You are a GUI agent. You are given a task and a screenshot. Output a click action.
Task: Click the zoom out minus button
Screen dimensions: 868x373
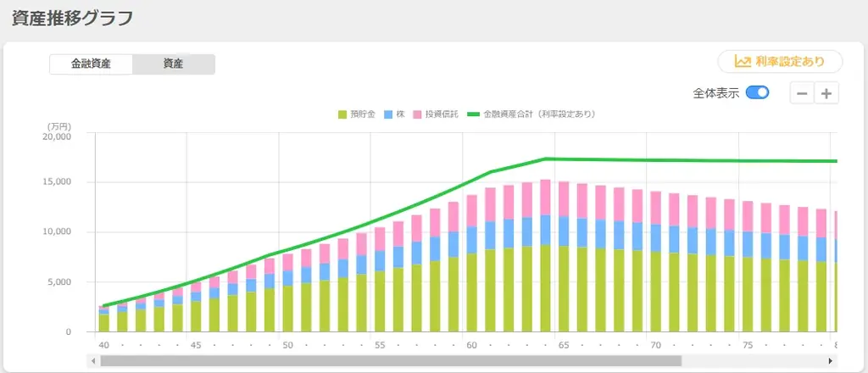pyautogui.click(x=802, y=93)
